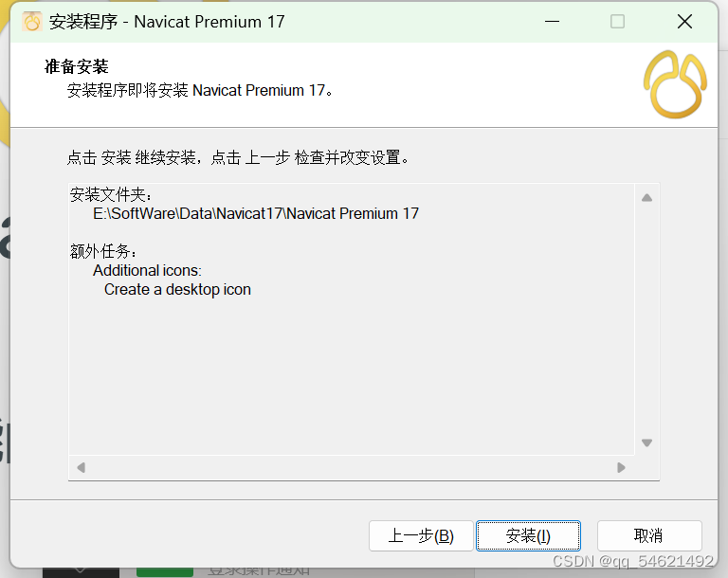
Task: Cancel setup with the 取消 button
Action: [x=649, y=535]
